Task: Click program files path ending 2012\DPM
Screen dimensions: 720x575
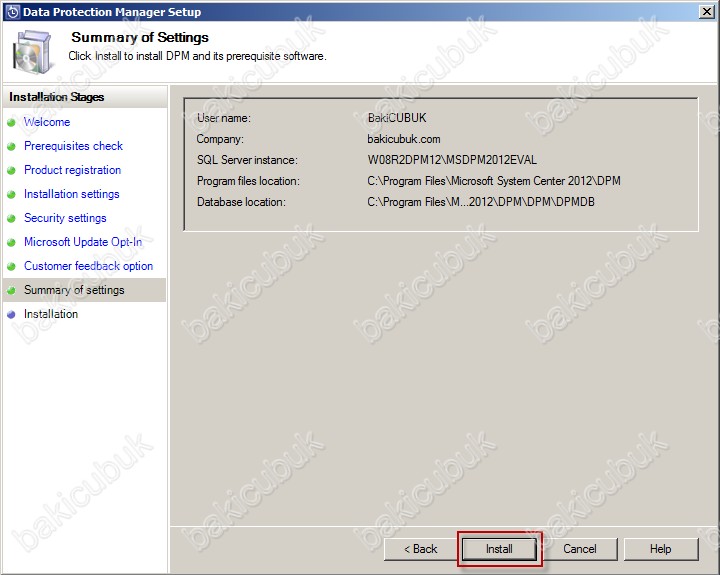Action: click(494, 181)
